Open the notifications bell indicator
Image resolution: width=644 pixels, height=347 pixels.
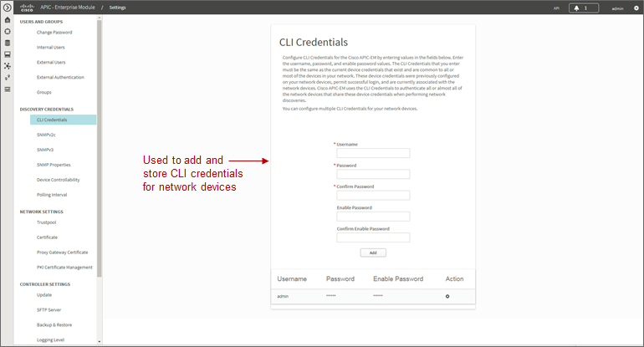coord(584,8)
